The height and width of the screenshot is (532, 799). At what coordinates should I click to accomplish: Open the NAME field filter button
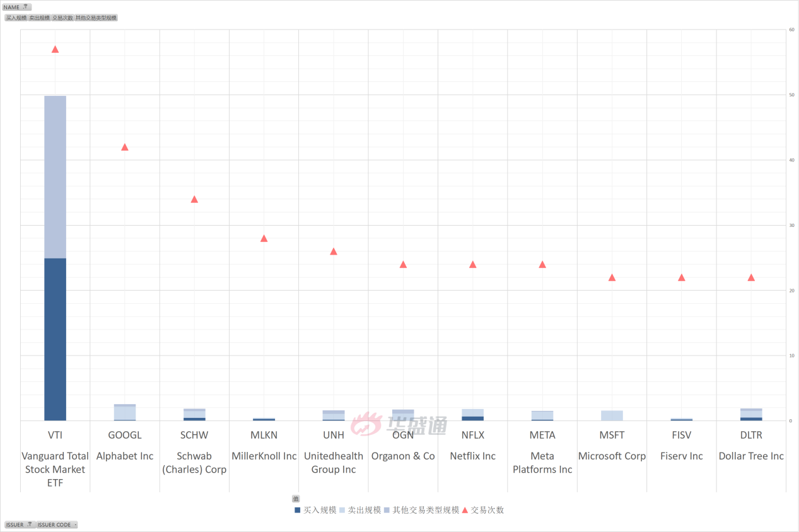(17, 7)
